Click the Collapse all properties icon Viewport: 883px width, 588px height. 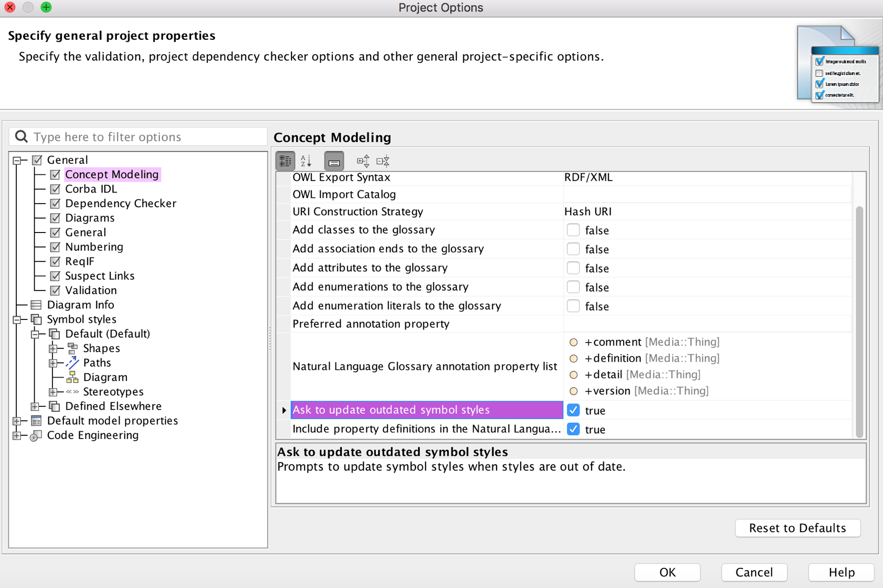(x=383, y=161)
